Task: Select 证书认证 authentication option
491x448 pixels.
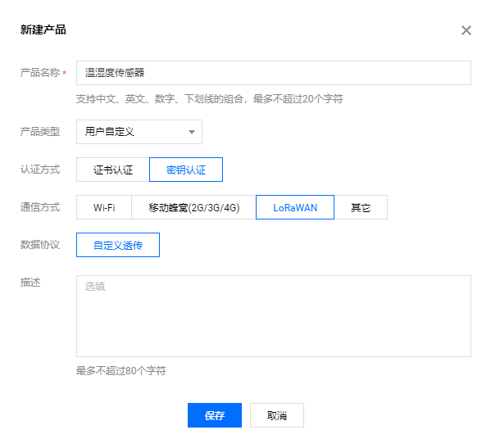Action: pos(113,170)
